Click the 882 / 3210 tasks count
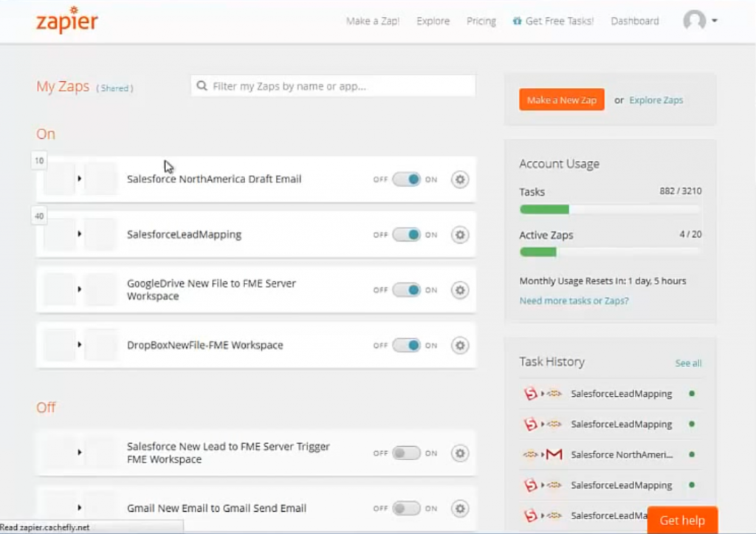 [680, 191]
